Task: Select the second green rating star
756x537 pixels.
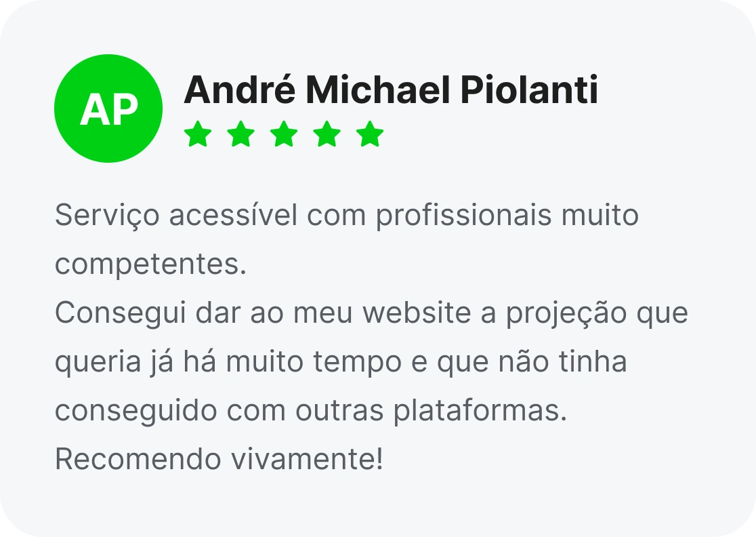Action: tap(240, 134)
